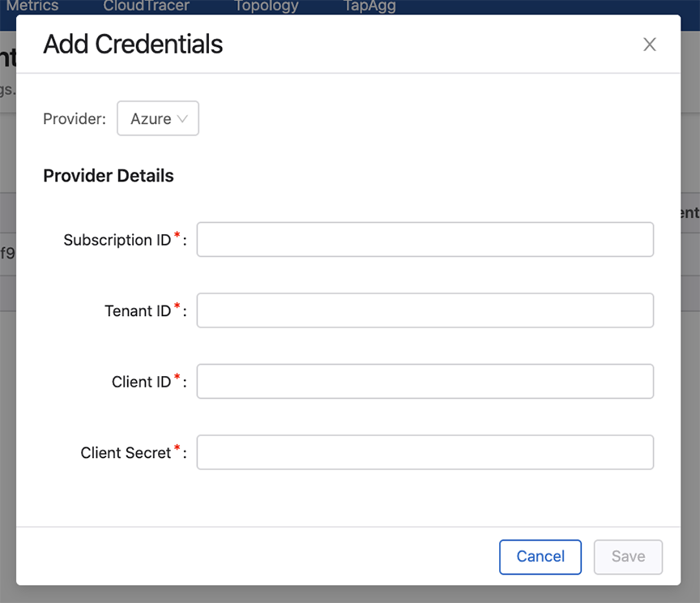Screen dimensions: 700x603
Task: Cancel adding credentials
Action: point(540,557)
